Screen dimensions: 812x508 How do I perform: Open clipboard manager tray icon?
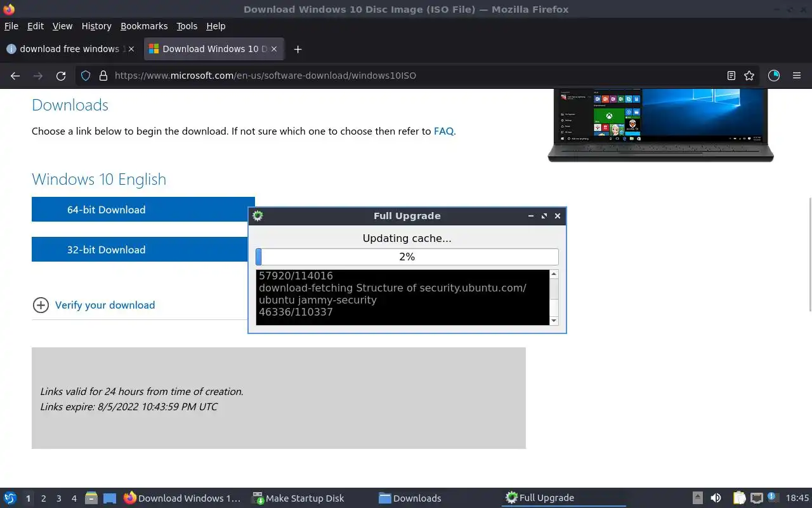coord(739,498)
